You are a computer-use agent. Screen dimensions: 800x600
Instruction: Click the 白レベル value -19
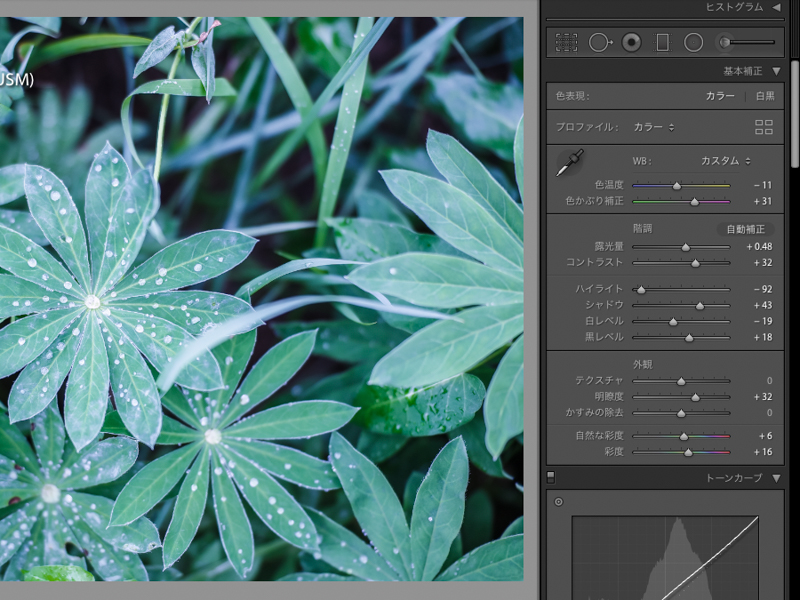click(763, 321)
